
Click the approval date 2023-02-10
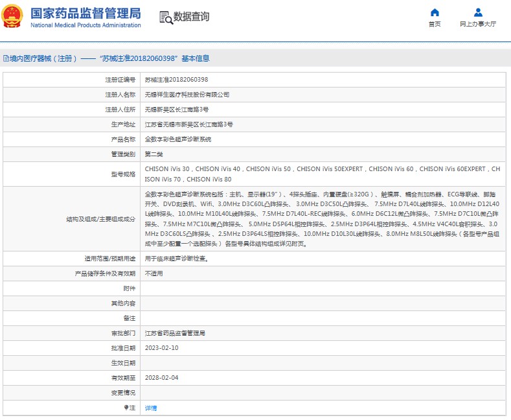[x=161, y=348]
